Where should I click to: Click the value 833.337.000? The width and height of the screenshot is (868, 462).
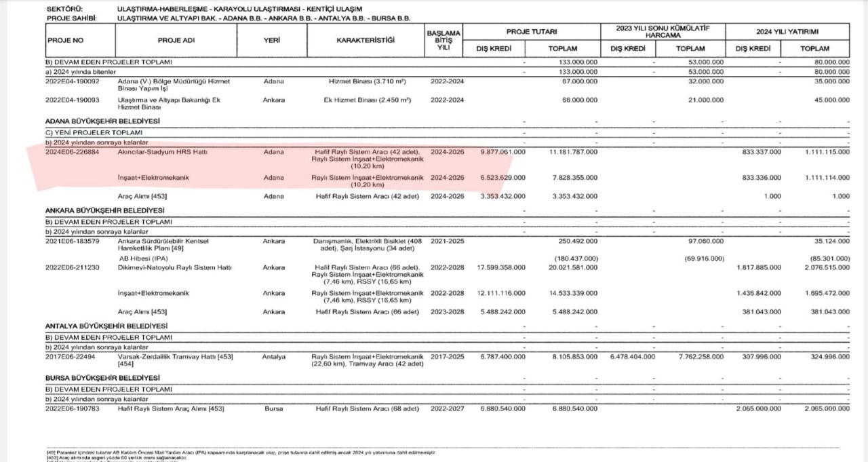click(x=762, y=152)
